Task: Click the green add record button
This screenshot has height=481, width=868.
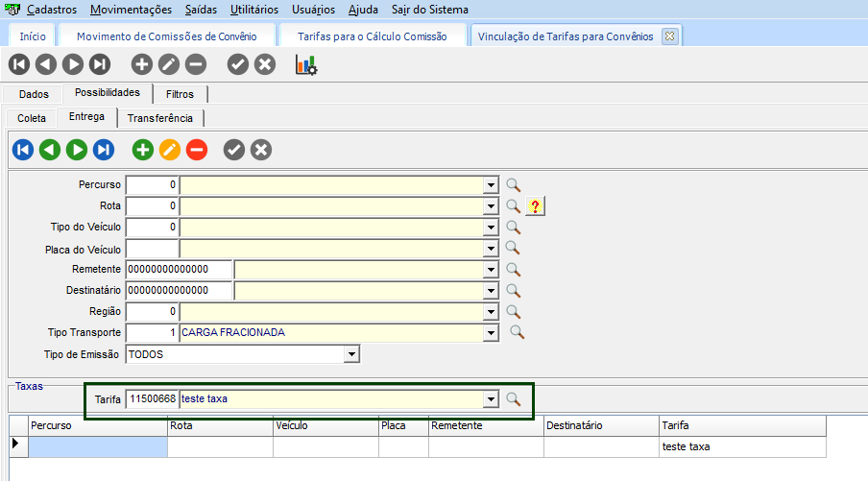Action: (x=142, y=150)
